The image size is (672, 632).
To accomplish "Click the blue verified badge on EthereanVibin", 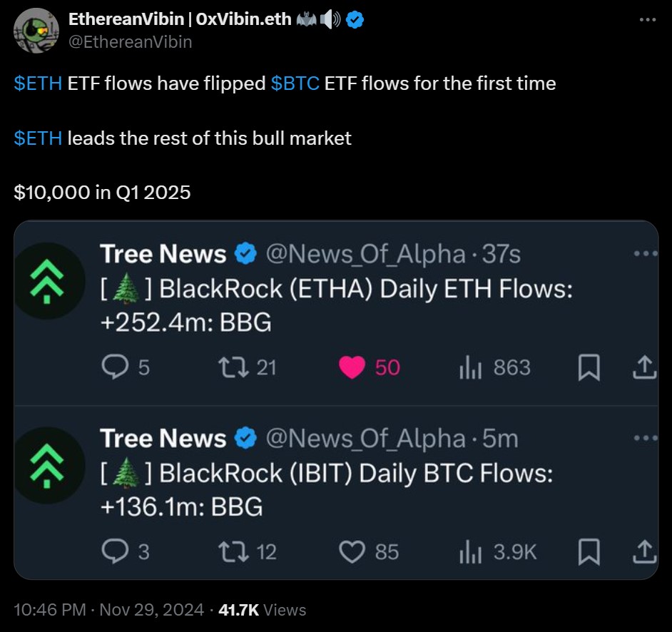I will 355,20.
